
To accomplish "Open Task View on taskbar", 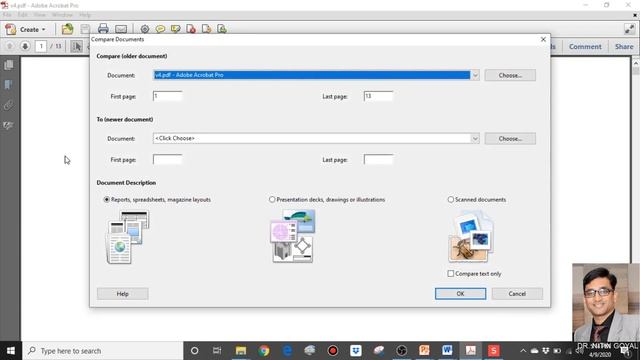I will tap(217, 351).
